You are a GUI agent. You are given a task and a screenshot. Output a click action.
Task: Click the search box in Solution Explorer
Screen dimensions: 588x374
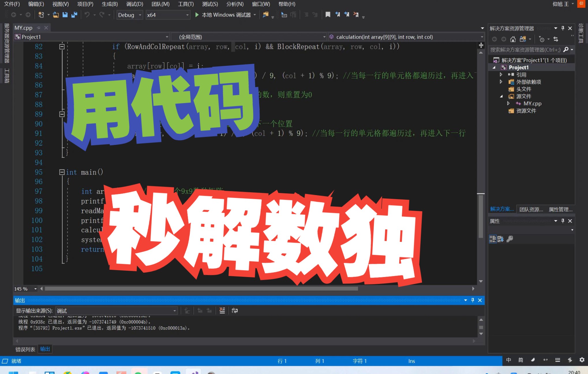pyautogui.click(x=525, y=50)
